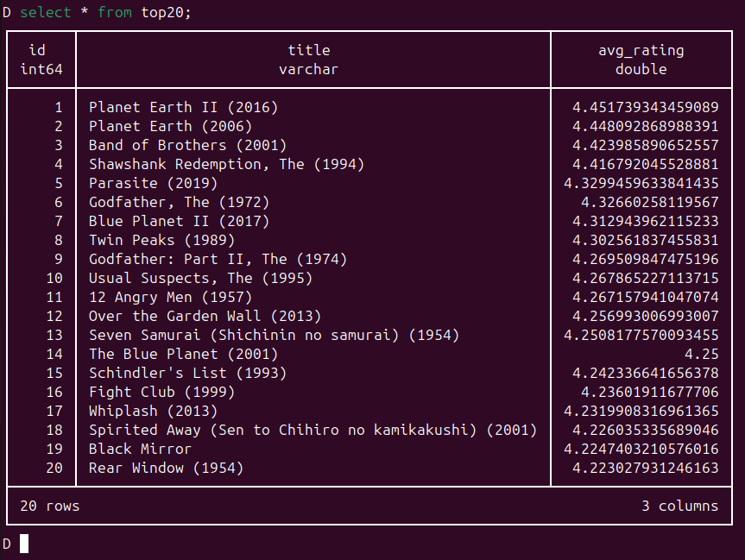The width and height of the screenshot is (745, 560).
Task: Click rating value 4.226035335689046
Action: click(x=645, y=431)
